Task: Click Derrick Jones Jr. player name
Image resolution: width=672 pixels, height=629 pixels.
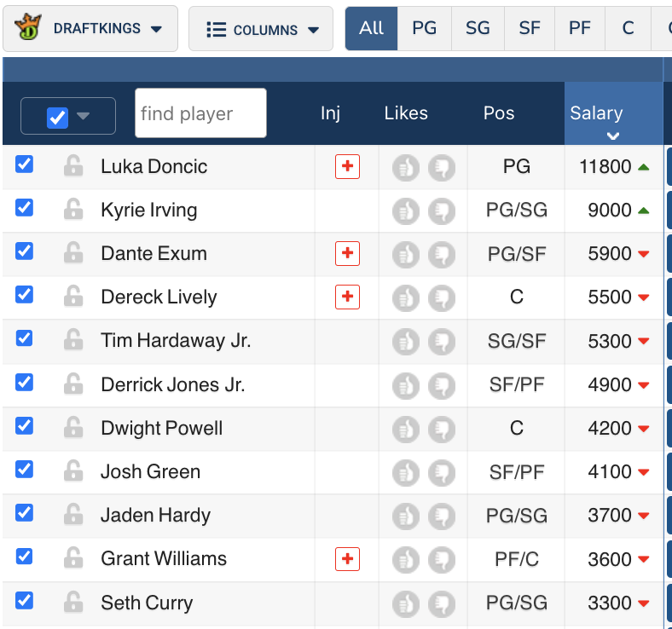Action: tap(173, 384)
